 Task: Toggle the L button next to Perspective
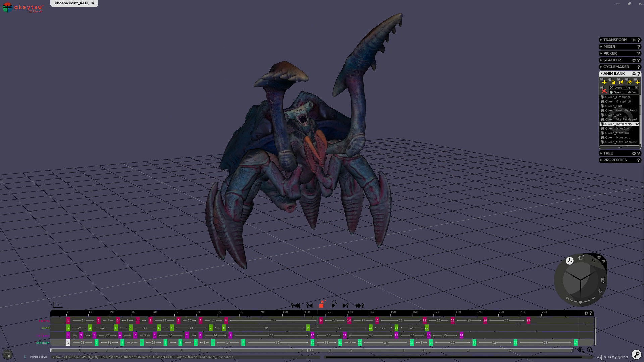coord(25,357)
